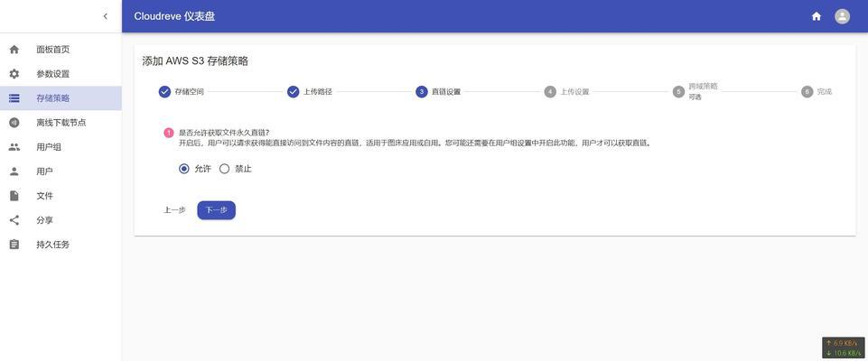
Task: Click the completed 上传路径 step checkmark
Action: [293, 92]
